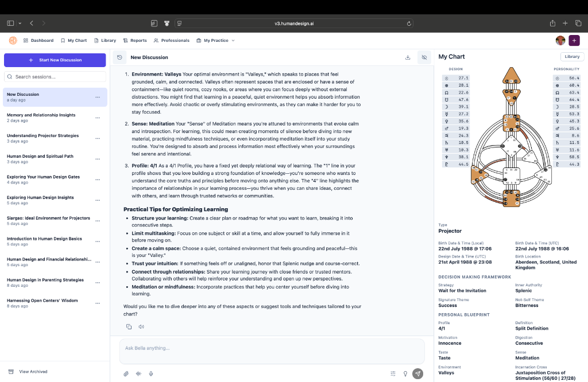
Task: Click the Juxtaposition Cross of Stimulation text
Action: click(x=546, y=375)
